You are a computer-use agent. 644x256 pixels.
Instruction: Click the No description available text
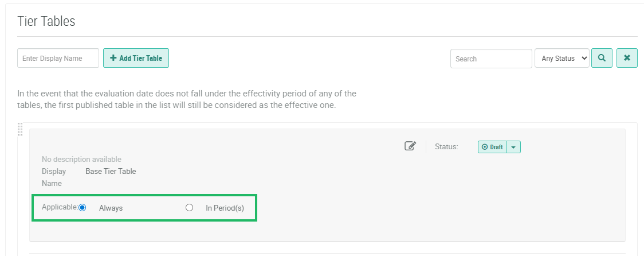click(x=81, y=159)
